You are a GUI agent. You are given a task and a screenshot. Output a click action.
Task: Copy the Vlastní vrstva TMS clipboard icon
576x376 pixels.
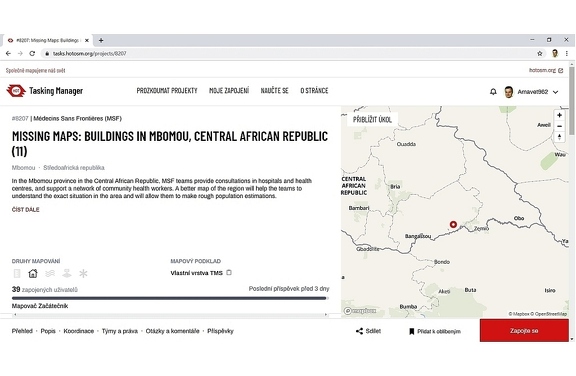(x=229, y=272)
